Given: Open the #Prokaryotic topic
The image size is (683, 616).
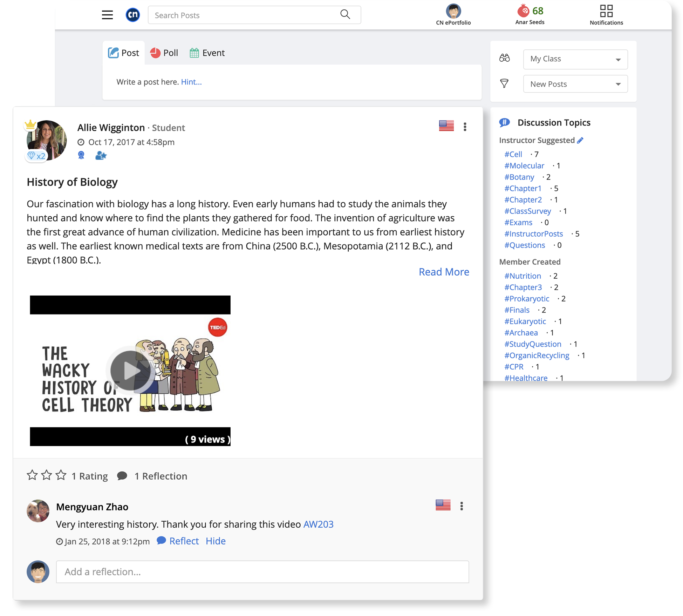Looking at the screenshot, I should (527, 298).
